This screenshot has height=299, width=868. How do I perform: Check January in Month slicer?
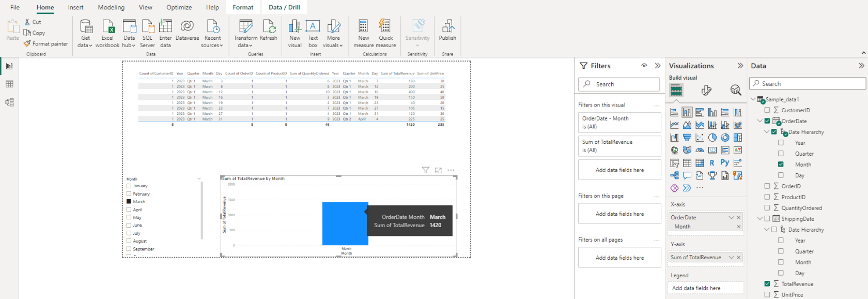tap(129, 186)
